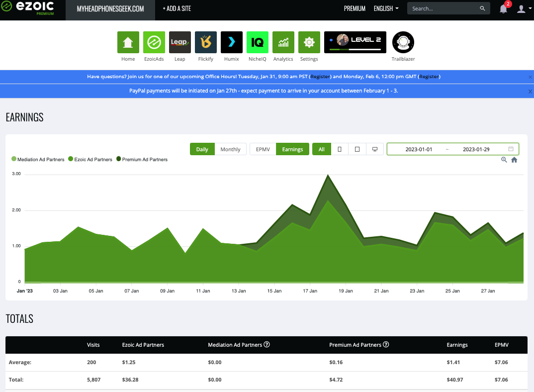
Task: Click Mediation Ad Partners help icon
Action: tap(267, 344)
